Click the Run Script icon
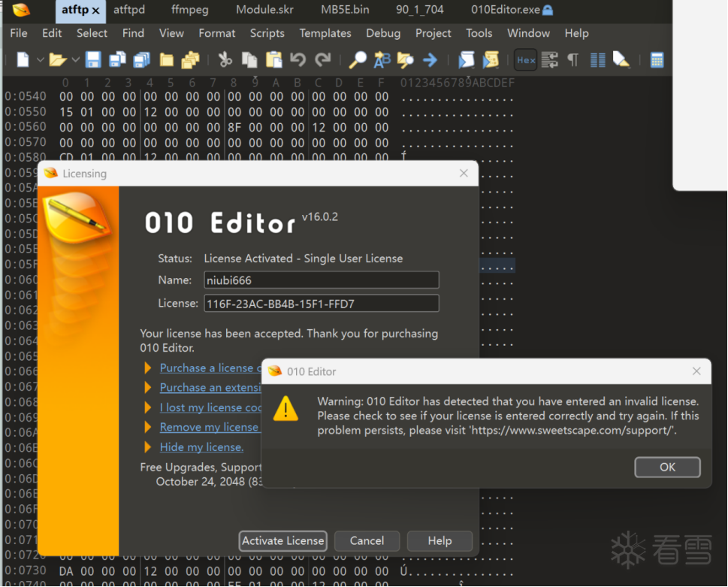The width and height of the screenshot is (728, 587). pyautogui.click(x=466, y=60)
